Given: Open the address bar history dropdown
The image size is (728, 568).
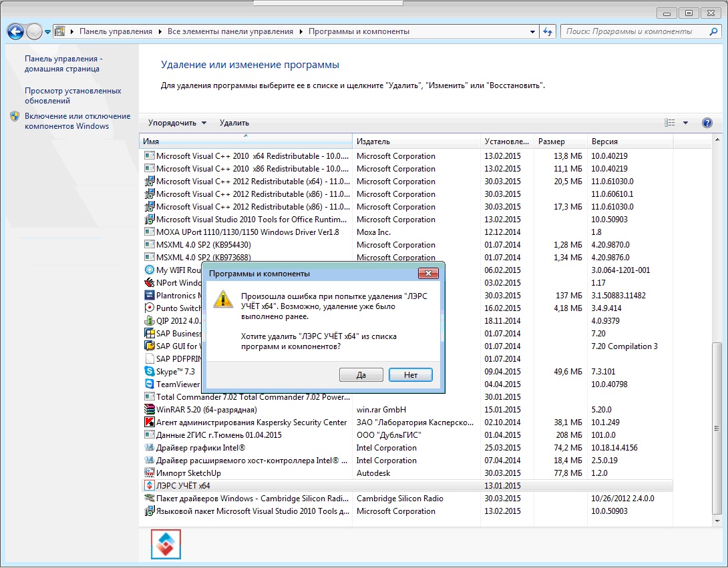Looking at the screenshot, I should [532, 32].
